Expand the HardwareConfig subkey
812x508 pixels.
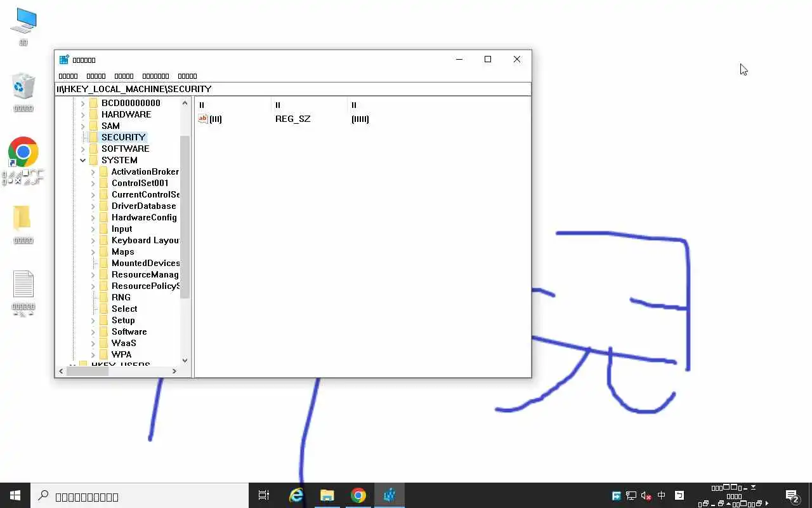(x=93, y=217)
